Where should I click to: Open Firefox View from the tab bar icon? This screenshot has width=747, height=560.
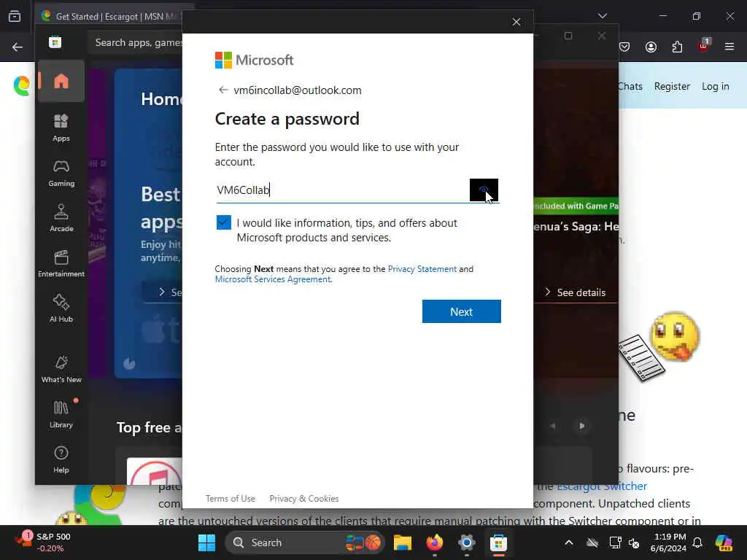pyautogui.click(x=15, y=16)
